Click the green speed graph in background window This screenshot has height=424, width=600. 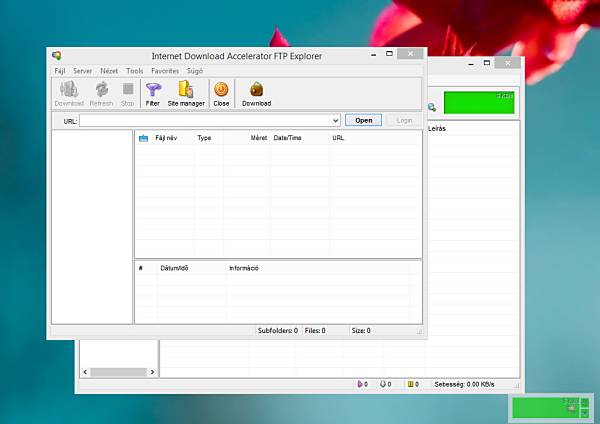(x=479, y=102)
